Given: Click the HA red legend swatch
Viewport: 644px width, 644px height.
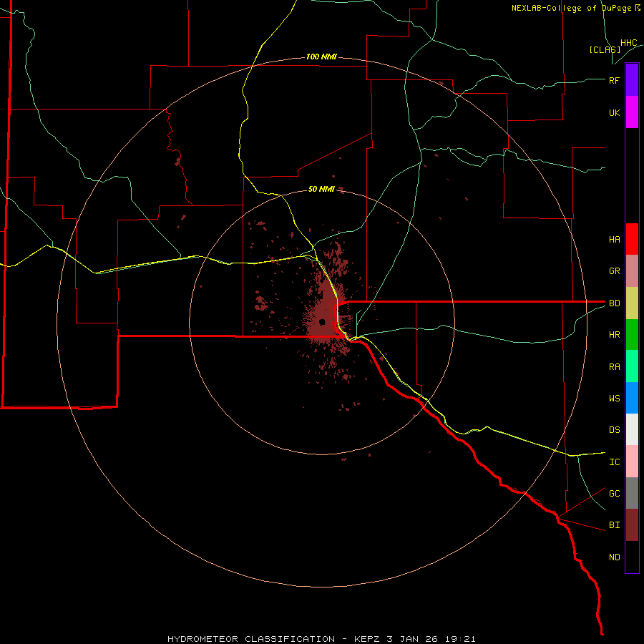Looking at the screenshot, I should 632,239.
